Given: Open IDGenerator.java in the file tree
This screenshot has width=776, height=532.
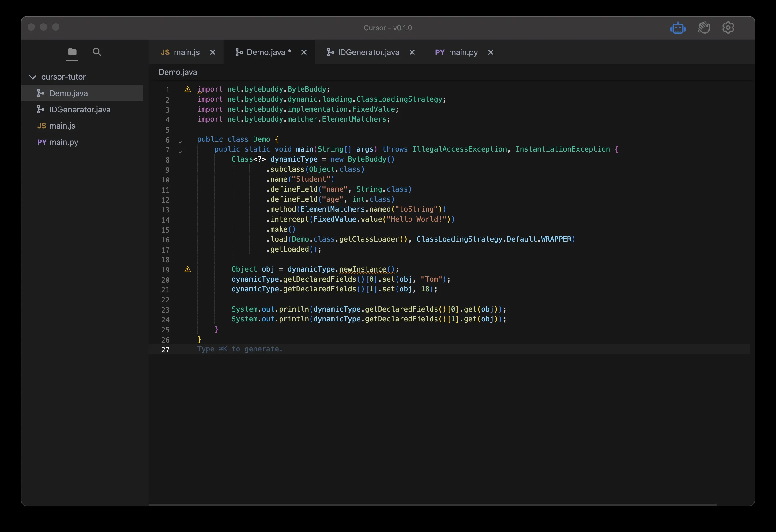Looking at the screenshot, I should click(80, 110).
